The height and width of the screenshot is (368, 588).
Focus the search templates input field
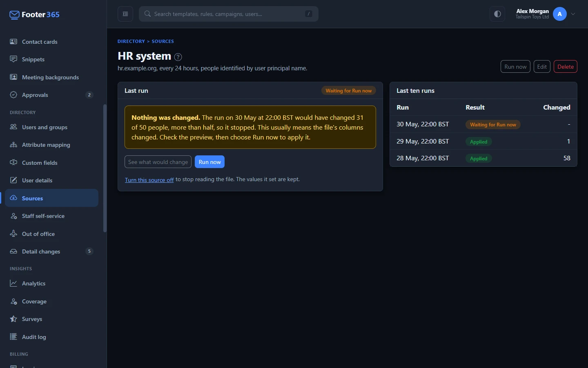click(x=229, y=14)
